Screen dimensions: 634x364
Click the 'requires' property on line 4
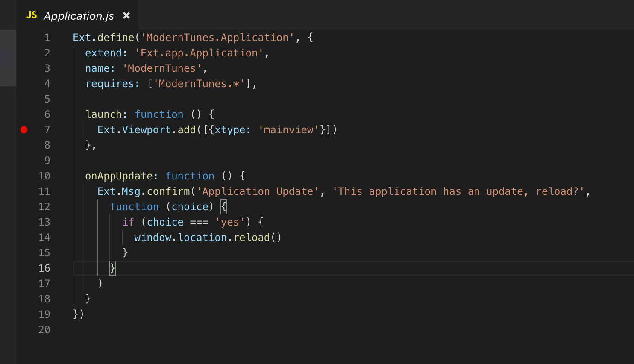tap(110, 83)
